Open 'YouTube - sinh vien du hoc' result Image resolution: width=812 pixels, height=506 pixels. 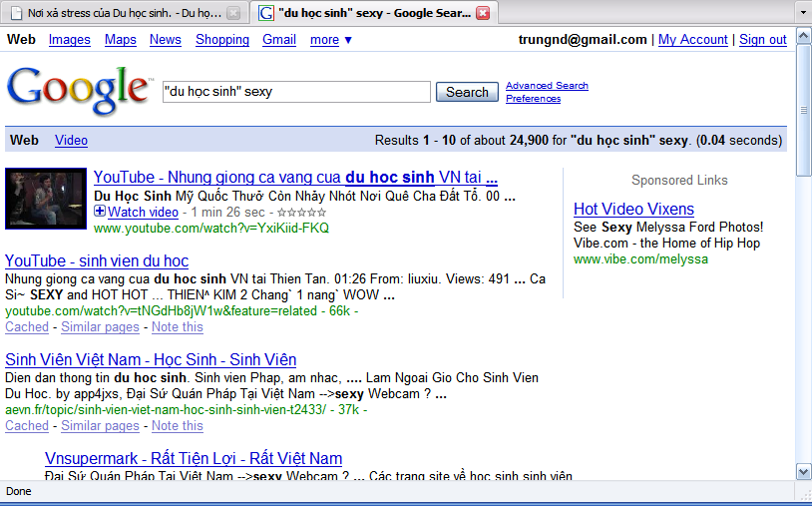[x=97, y=261]
